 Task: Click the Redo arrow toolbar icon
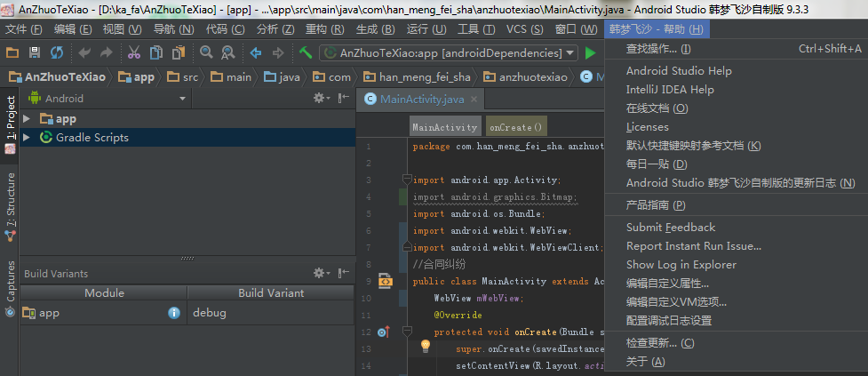point(107,53)
